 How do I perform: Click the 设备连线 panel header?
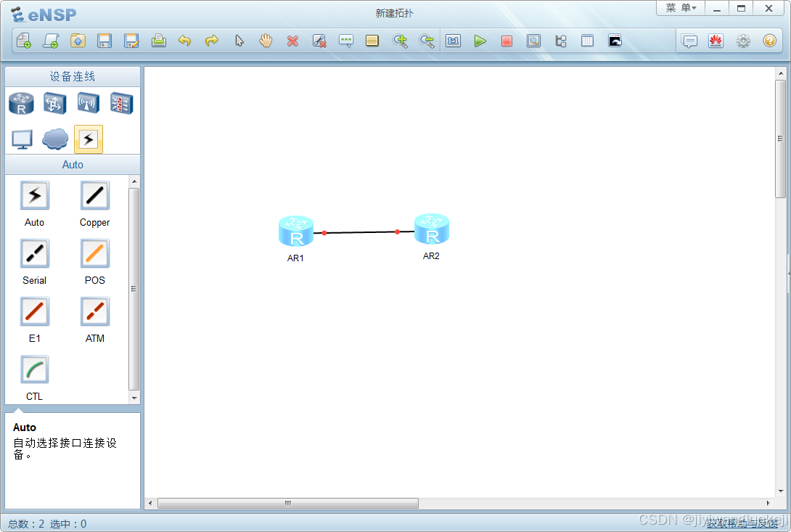click(72, 76)
